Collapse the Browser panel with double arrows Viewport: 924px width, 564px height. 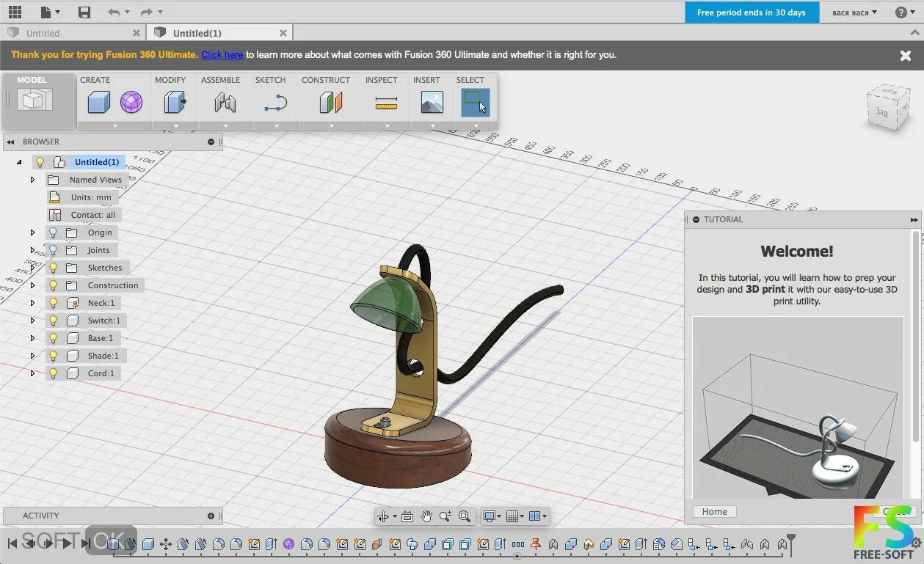point(11,142)
